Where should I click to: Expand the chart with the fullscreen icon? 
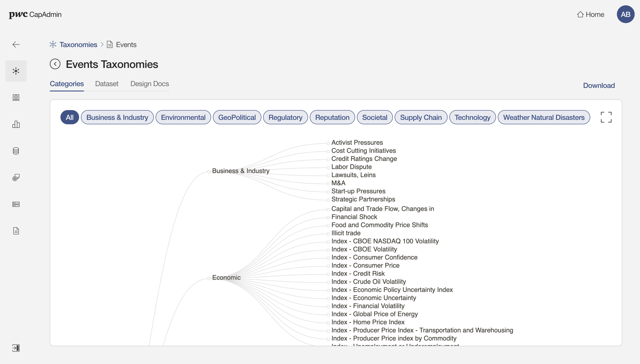click(x=606, y=117)
